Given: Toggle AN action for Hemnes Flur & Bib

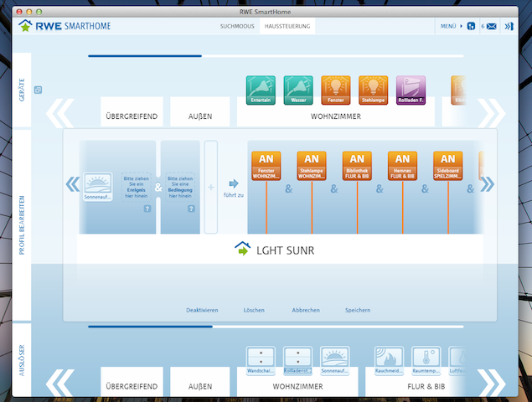Looking at the screenshot, I should 402,166.
